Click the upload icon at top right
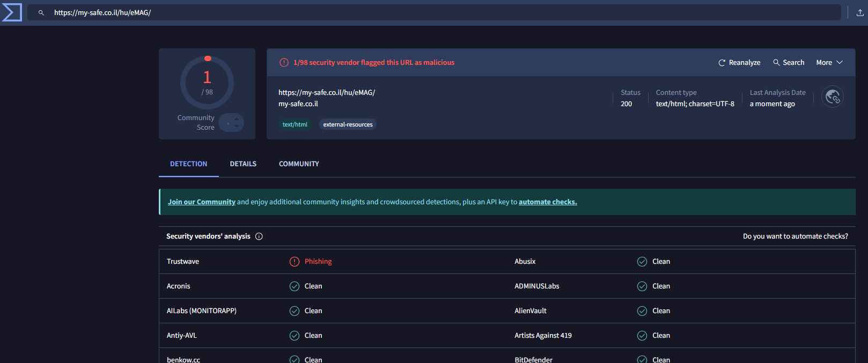Image resolution: width=868 pixels, height=363 pixels. (x=859, y=12)
